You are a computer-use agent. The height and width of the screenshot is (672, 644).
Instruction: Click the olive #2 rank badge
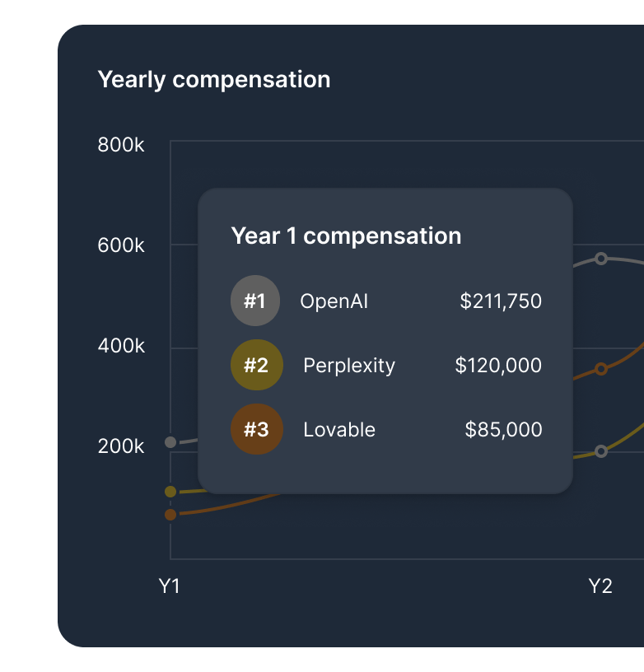[257, 365]
